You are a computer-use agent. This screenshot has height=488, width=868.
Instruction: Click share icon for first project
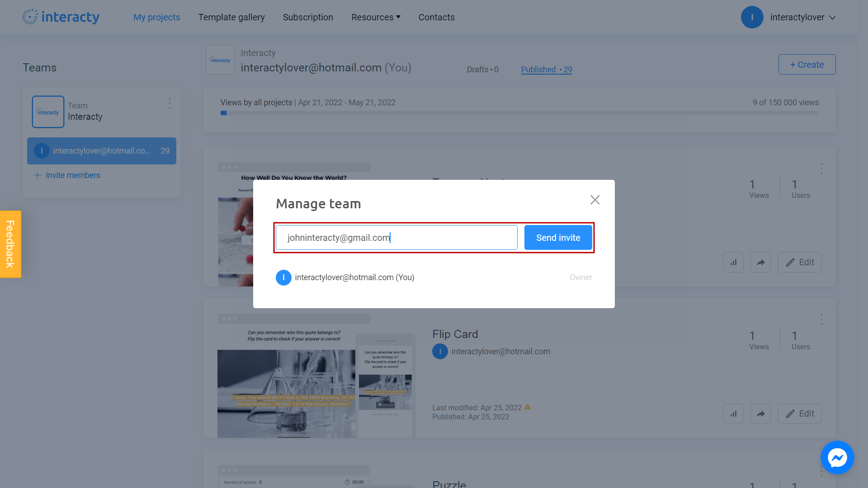coord(760,263)
